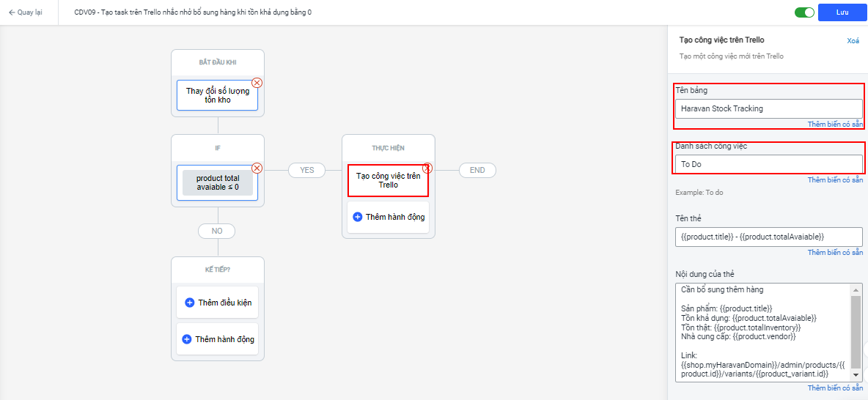Select the 'Thay đổi số lượng tồn kho' trigger node

pos(217,95)
